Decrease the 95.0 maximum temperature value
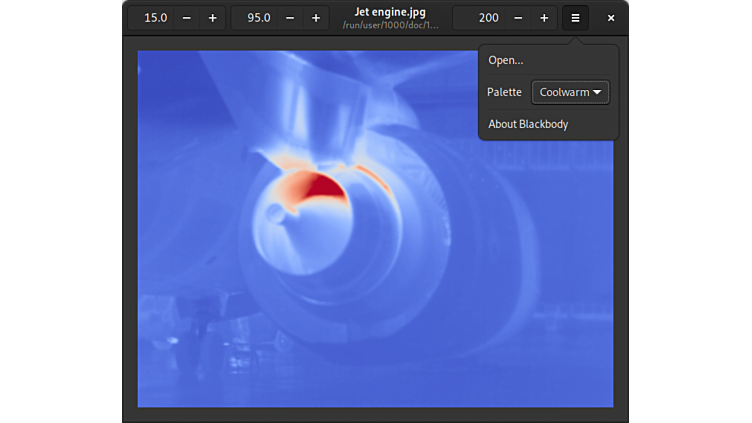The width and height of the screenshot is (752, 423). coord(290,18)
